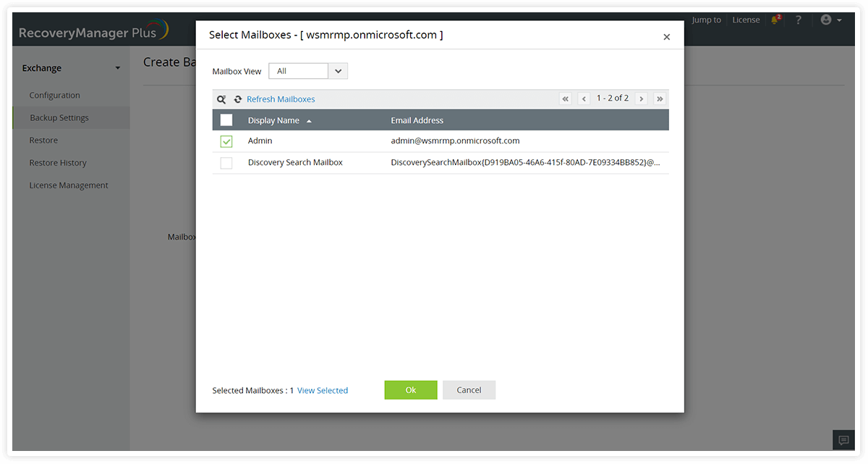The width and height of the screenshot is (868, 464).
Task: Click the View Selected link
Action: tap(323, 390)
